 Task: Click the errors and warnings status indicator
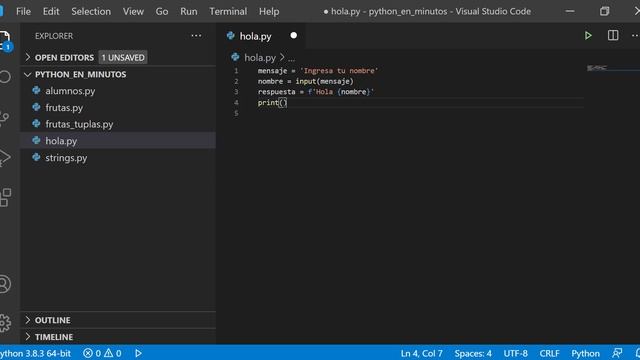102,353
